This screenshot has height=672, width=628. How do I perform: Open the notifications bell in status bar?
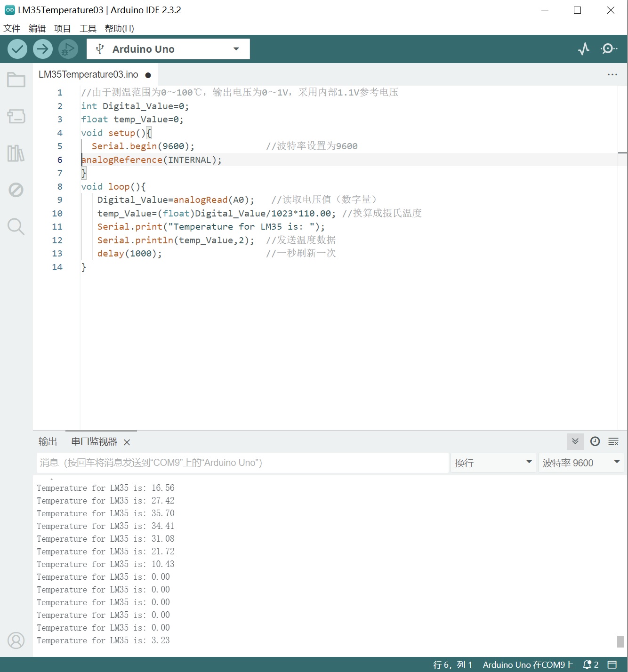[x=590, y=664]
